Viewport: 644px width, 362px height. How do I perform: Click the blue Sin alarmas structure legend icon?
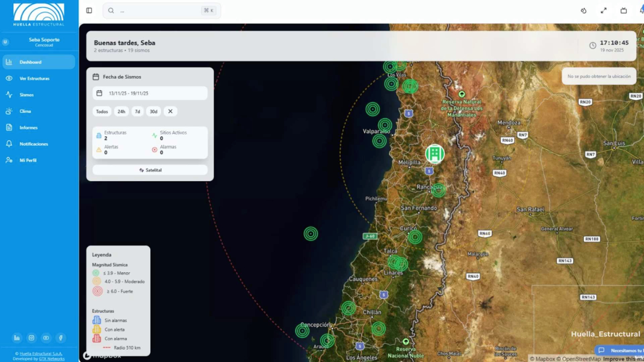97,320
